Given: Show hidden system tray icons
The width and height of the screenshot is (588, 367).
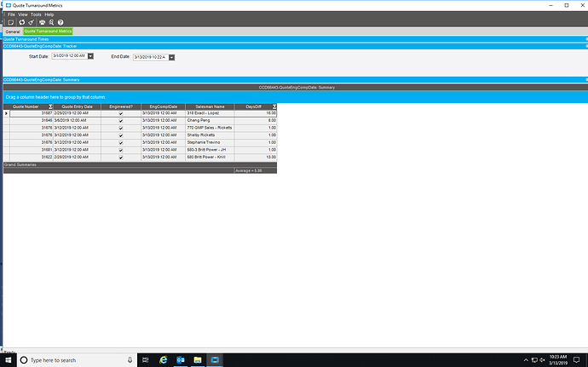Looking at the screenshot, I should [526, 360].
